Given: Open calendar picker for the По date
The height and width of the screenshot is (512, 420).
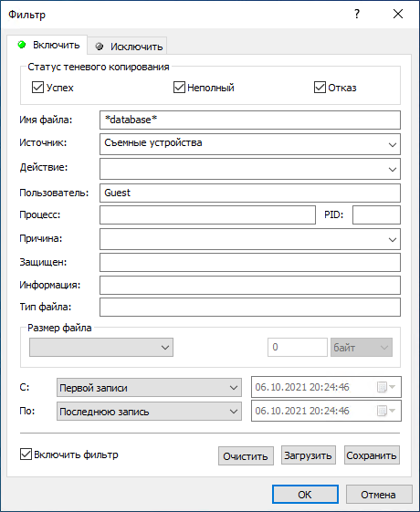Looking at the screenshot, I should tap(386, 411).
